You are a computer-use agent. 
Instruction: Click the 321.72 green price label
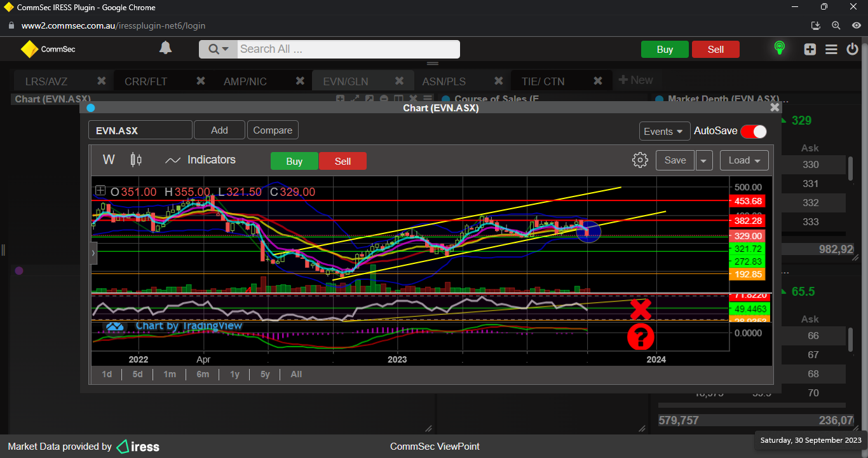coord(748,249)
